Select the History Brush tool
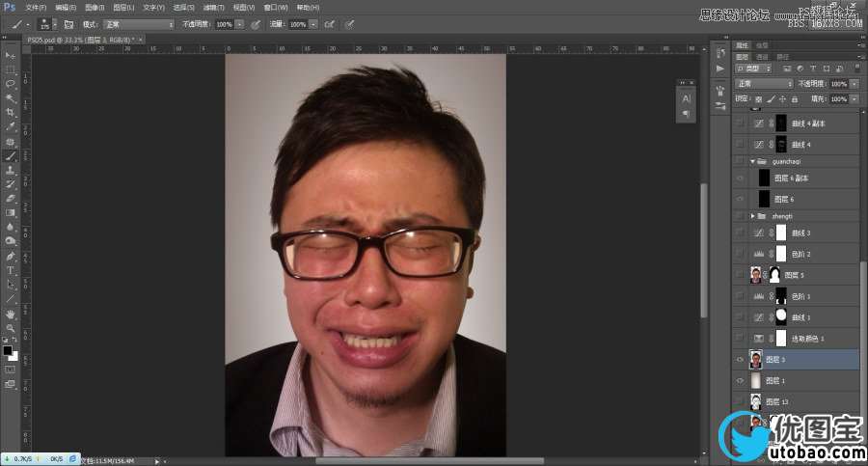This screenshot has height=466, width=868. [x=10, y=184]
